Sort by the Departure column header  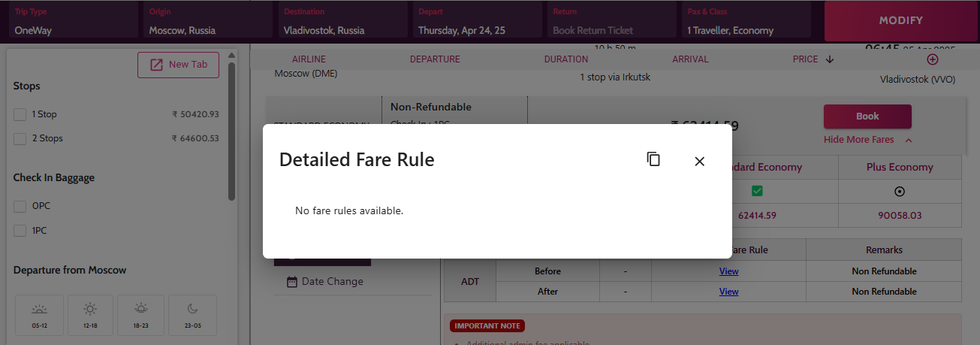pos(435,59)
